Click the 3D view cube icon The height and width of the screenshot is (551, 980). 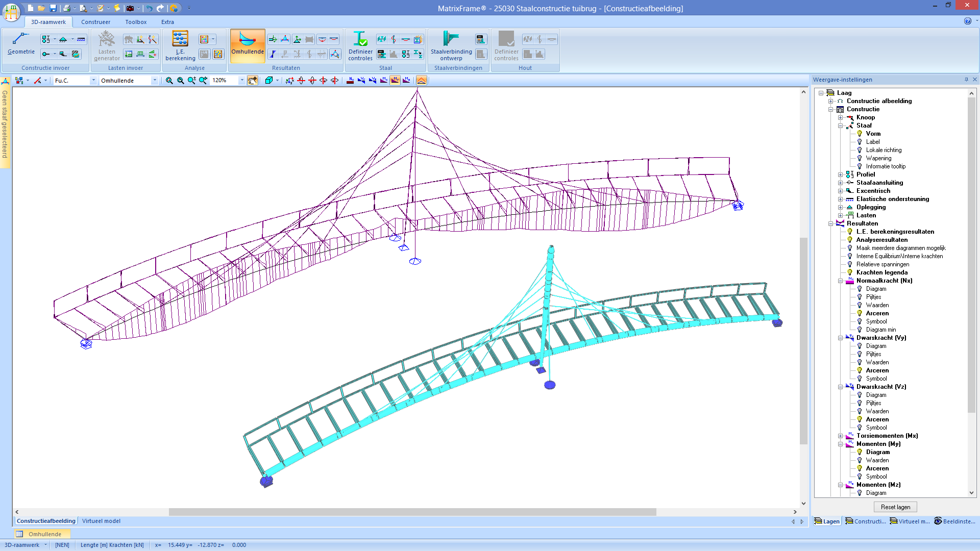coord(269,81)
